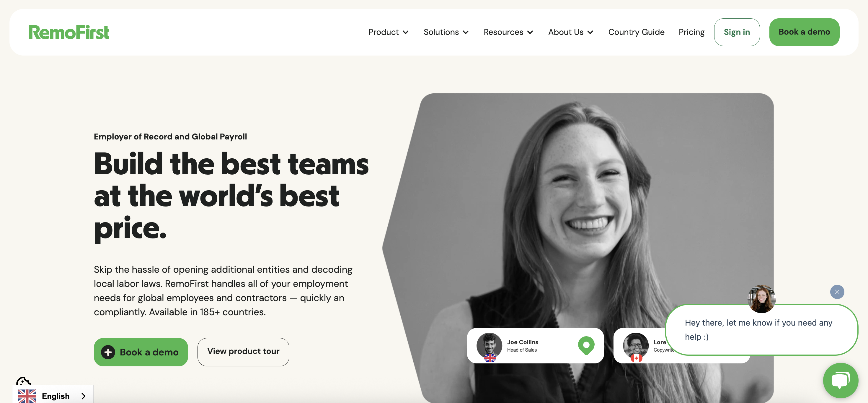Click the chat greeting message bubble
Viewport: 868px width, 403px height.
coord(761,329)
